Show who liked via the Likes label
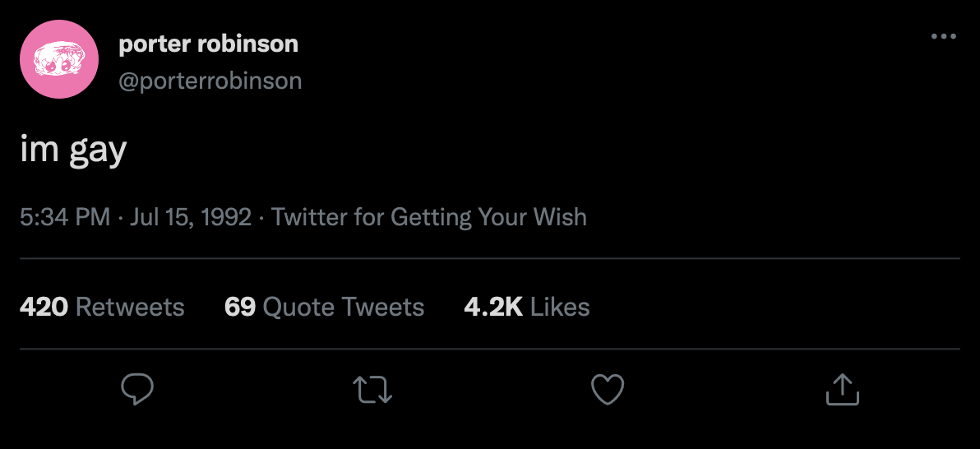 560,307
